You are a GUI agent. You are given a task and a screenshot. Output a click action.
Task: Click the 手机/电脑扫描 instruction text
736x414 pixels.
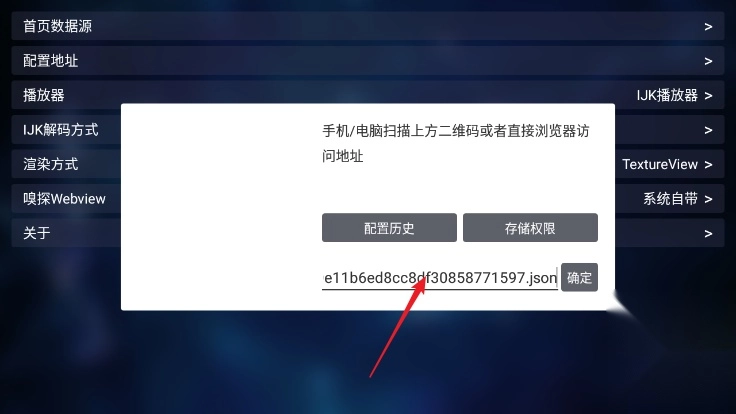pyautogui.click(x=455, y=143)
